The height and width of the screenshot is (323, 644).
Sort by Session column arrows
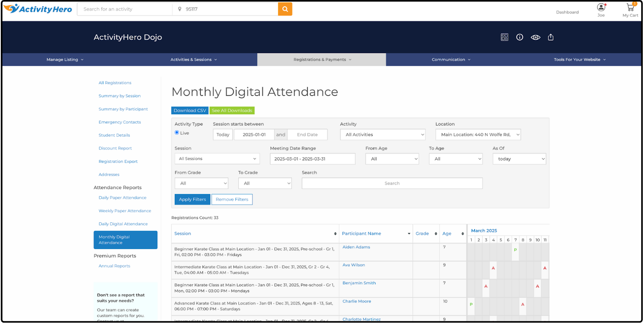point(335,234)
